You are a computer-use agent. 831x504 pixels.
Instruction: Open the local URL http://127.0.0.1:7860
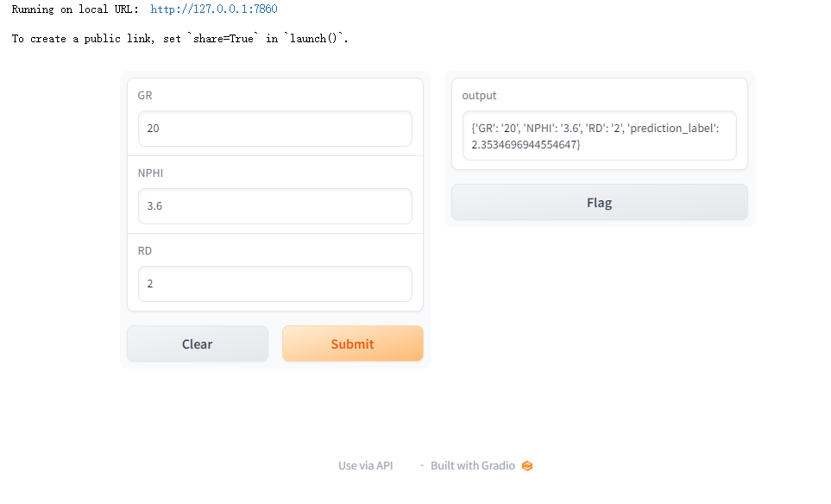point(214,9)
